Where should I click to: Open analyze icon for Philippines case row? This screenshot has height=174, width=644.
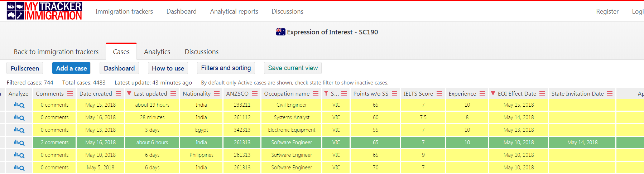click(x=19, y=155)
